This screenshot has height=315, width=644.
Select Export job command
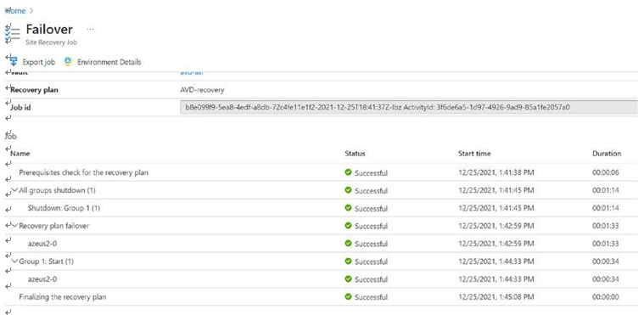[x=39, y=62]
